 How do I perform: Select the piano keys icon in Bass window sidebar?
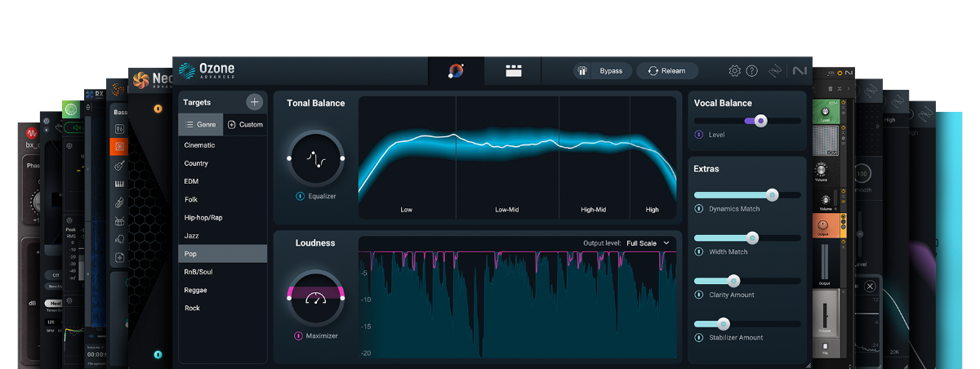pos(120,184)
